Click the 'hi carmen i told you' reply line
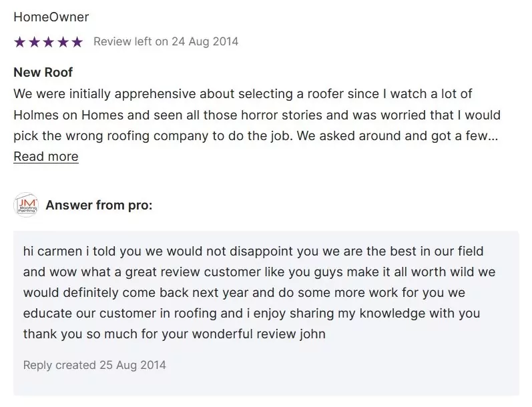 254,252
